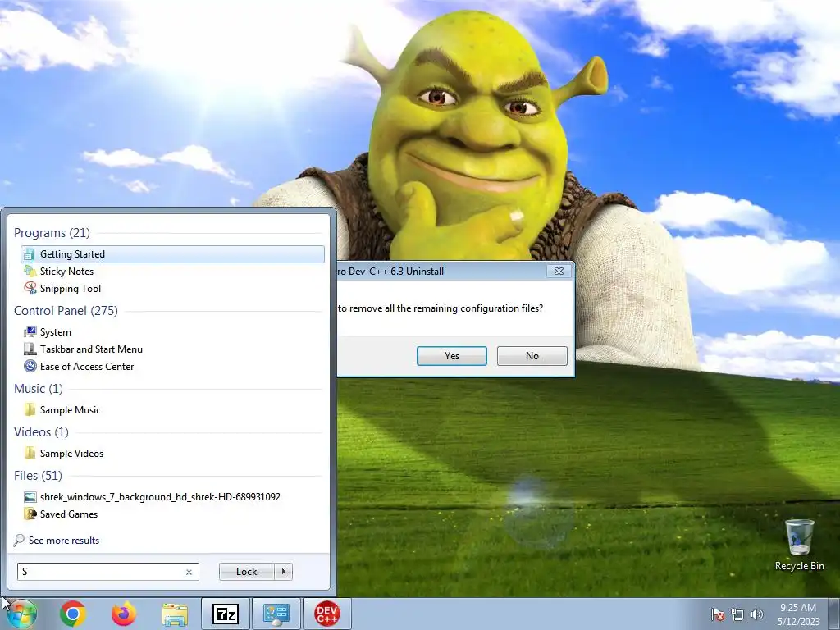The width and height of the screenshot is (840, 630).
Task: Click the Getting Started program icon
Action: click(30, 254)
